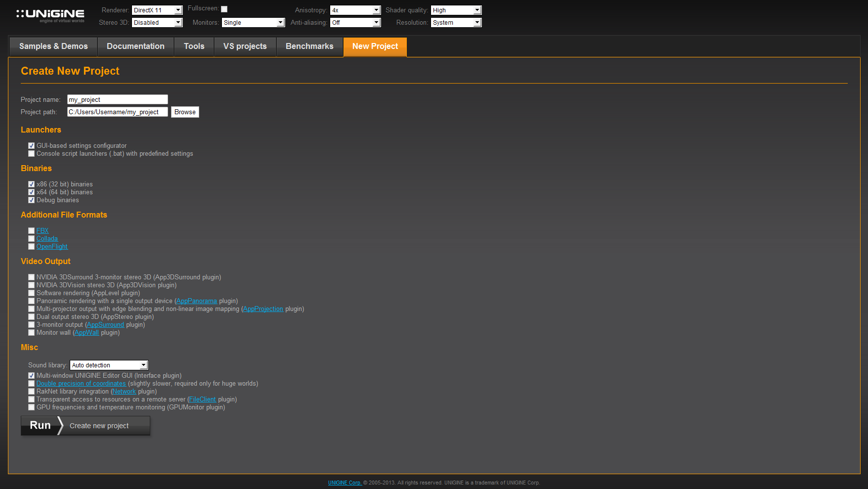The height and width of the screenshot is (489, 868).
Task: Open UNIGINE Corp. footer link
Action: 345,483
